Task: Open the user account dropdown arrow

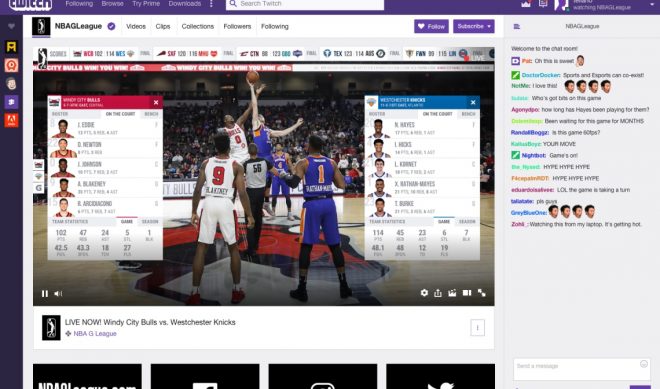Action: pyautogui.click(x=653, y=5)
